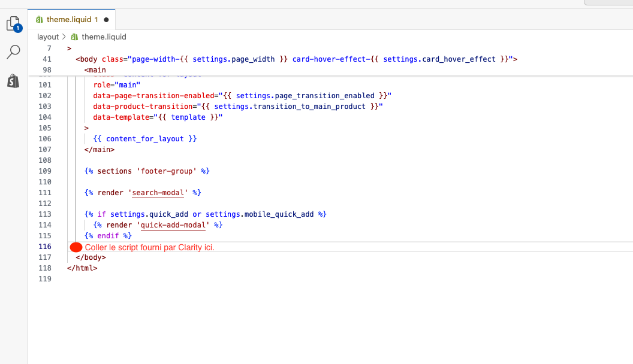Click the Shopify liquid icon on the theme.liquid tab
The height and width of the screenshot is (364, 633).
point(40,19)
